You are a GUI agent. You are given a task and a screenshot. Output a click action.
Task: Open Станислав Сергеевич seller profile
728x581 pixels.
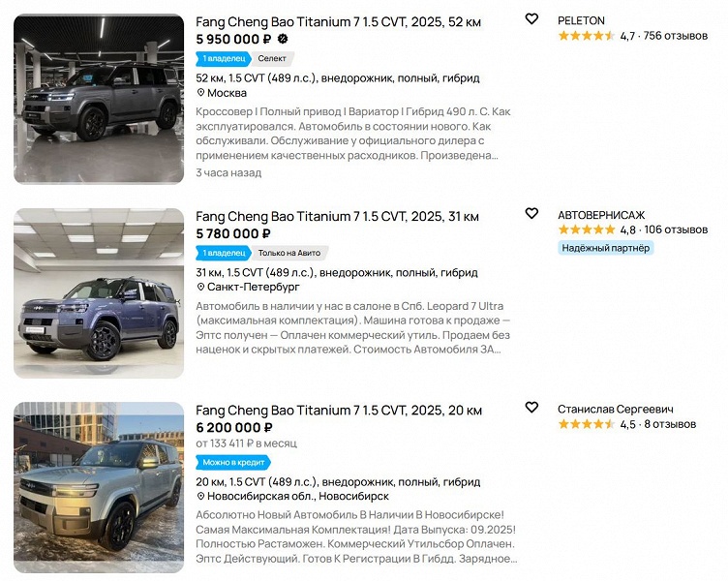[616, 409]
